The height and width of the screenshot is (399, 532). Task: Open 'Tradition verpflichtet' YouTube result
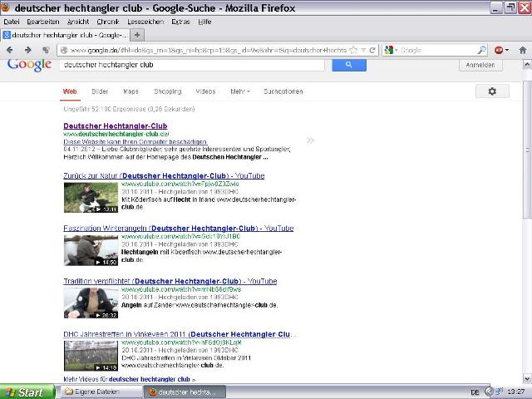tap(170, 281)
